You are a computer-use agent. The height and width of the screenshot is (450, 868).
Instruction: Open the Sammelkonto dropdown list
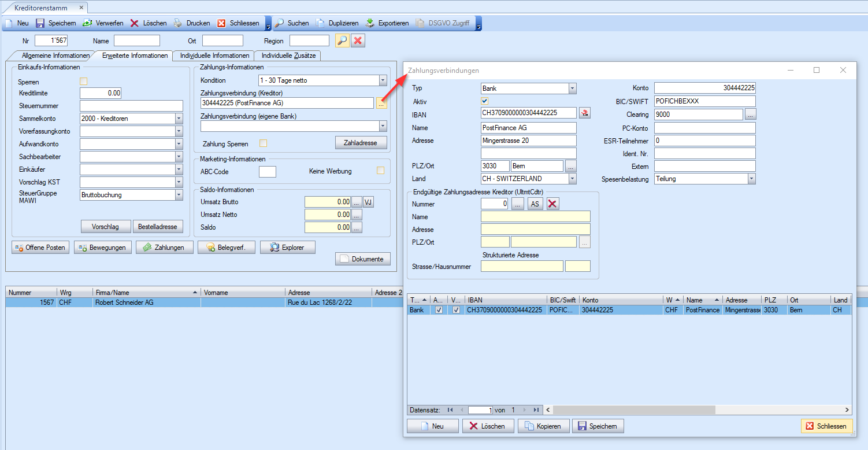coord(179,119)
